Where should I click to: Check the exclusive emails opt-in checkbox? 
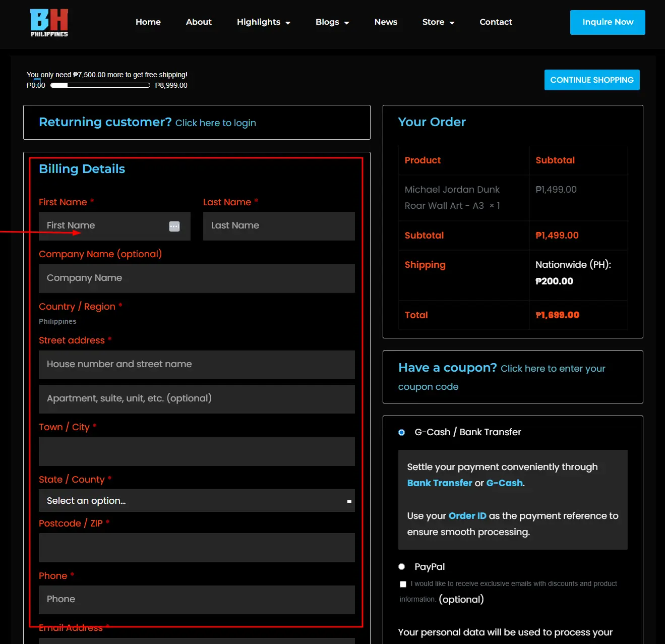(403, 584)
